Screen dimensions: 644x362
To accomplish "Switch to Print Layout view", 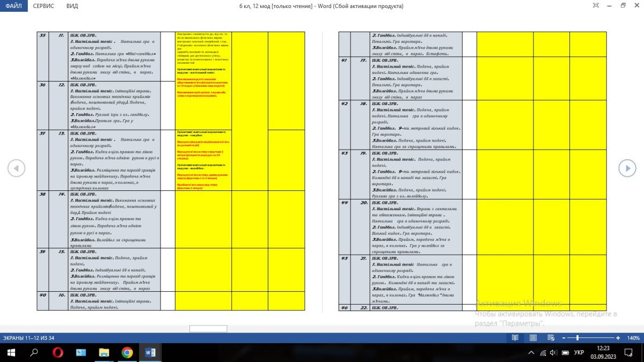I will [x=533, y=338].
